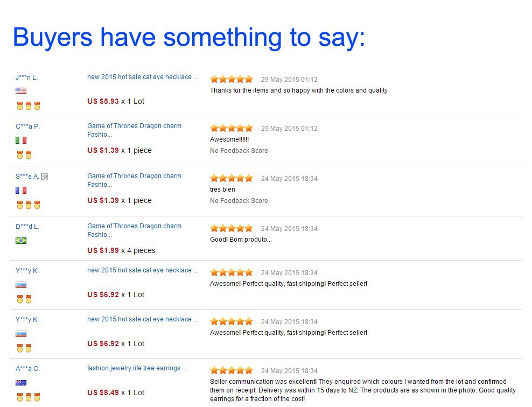Open buyer profile D***d L.
532x407 pixels.
27,227
